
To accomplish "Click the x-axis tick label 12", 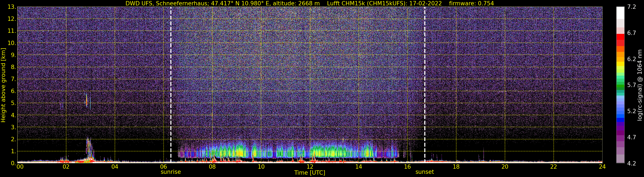I will (x=310, y=167).
